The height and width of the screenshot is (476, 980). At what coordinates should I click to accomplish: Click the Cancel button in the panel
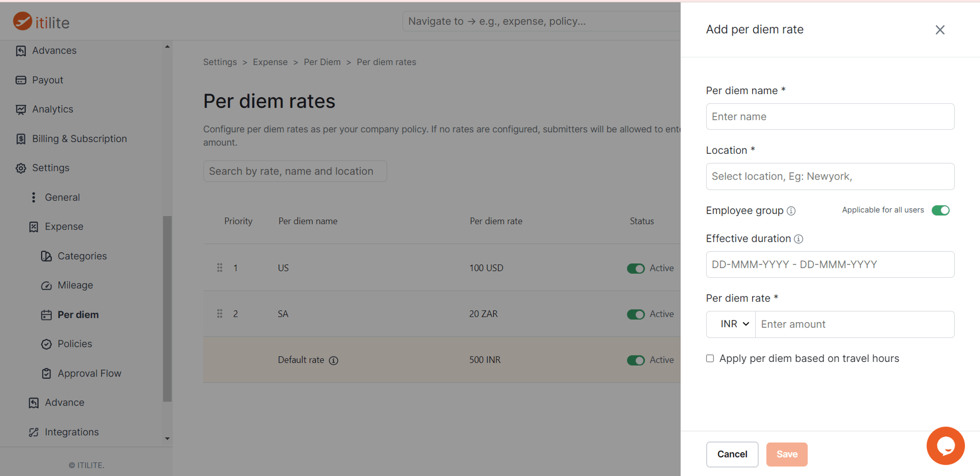(x=732, y=454)
